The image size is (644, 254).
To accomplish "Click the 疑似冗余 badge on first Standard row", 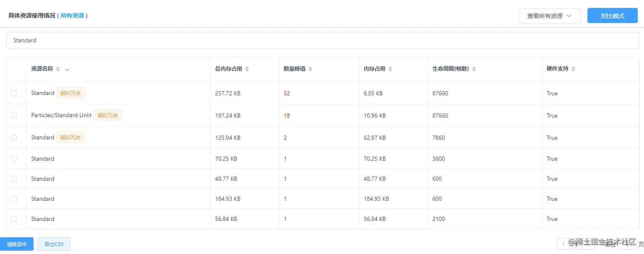I will point(71,93).
